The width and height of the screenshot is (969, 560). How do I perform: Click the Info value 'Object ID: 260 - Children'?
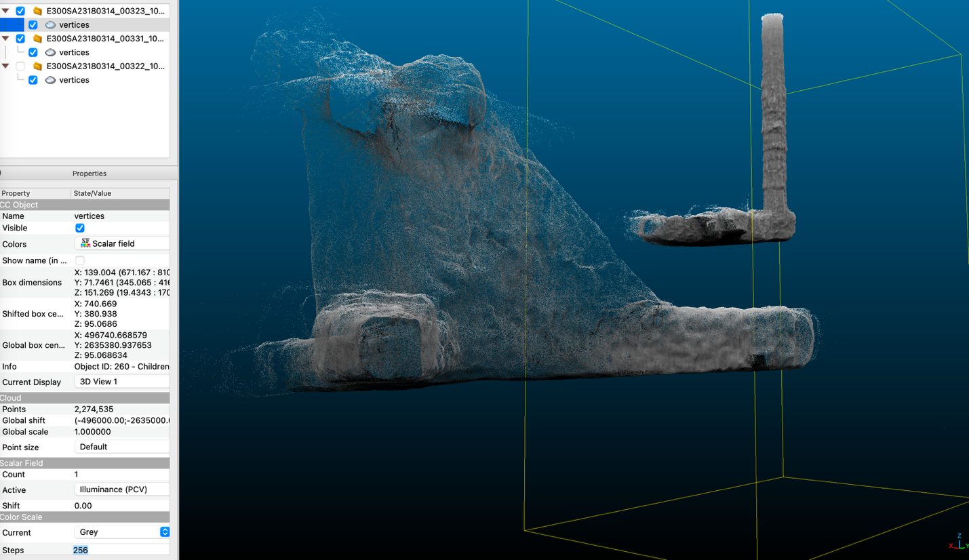click(121, 367)
